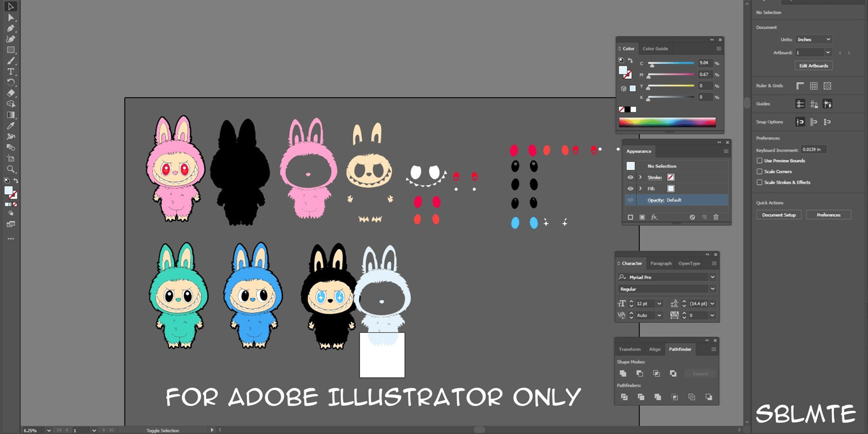Switch to Align tab
The width and height of the screenshot is (868, 434).
click(654, 350)
